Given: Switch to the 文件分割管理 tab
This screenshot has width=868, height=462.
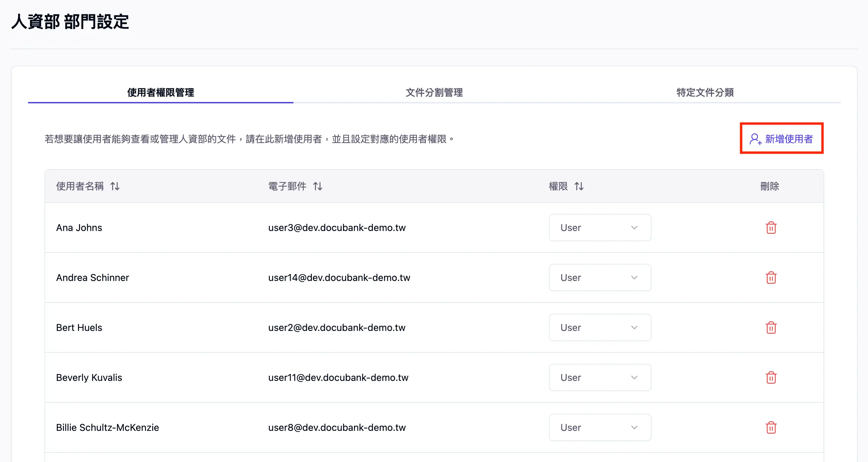Looking at the screenshot, I should pyautogui.click(x=434, y=93).
